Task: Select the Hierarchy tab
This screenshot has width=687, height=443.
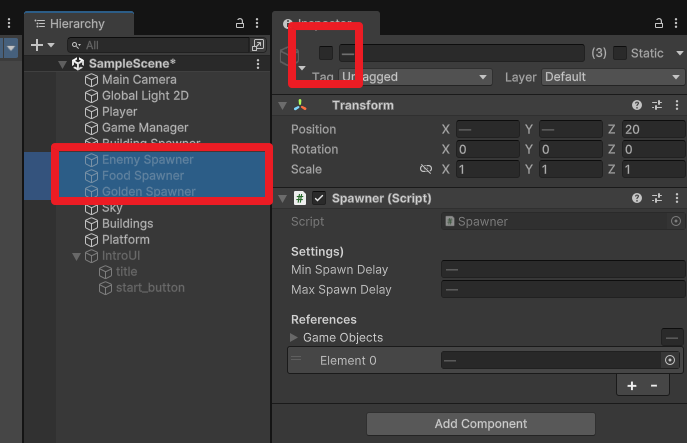Action: pos(79,24)
